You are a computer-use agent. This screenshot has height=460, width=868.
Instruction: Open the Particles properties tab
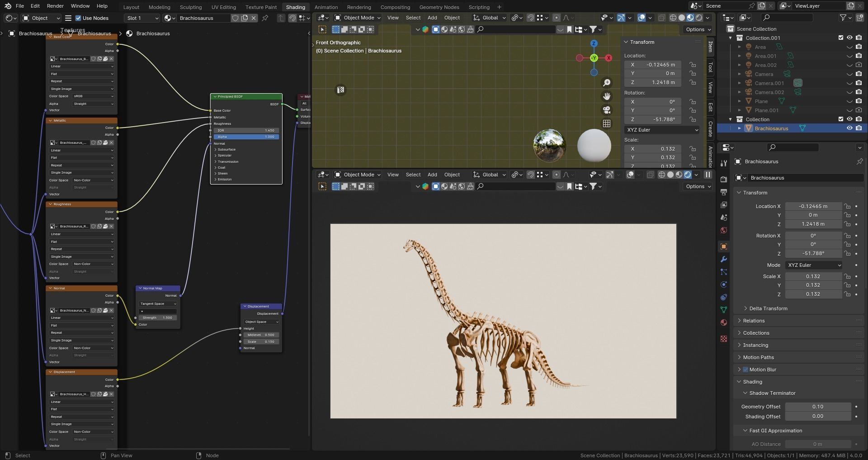724,272
